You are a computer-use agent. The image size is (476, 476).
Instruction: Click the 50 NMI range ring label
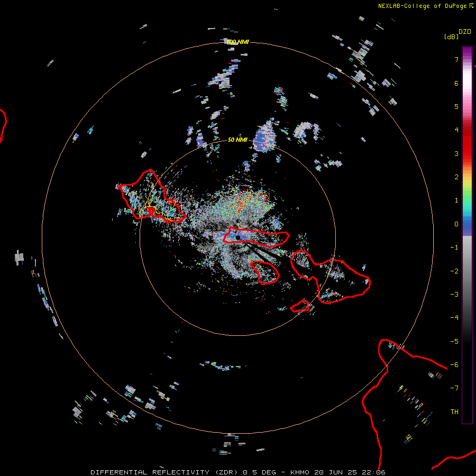click(237, 140)
